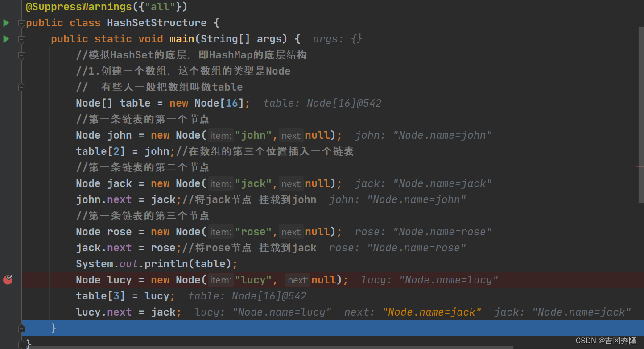This screenshot has height=349, width=644.
Task: Click the inline value rose: "Node.name=rose" on jack.next line
Action: 398,248
